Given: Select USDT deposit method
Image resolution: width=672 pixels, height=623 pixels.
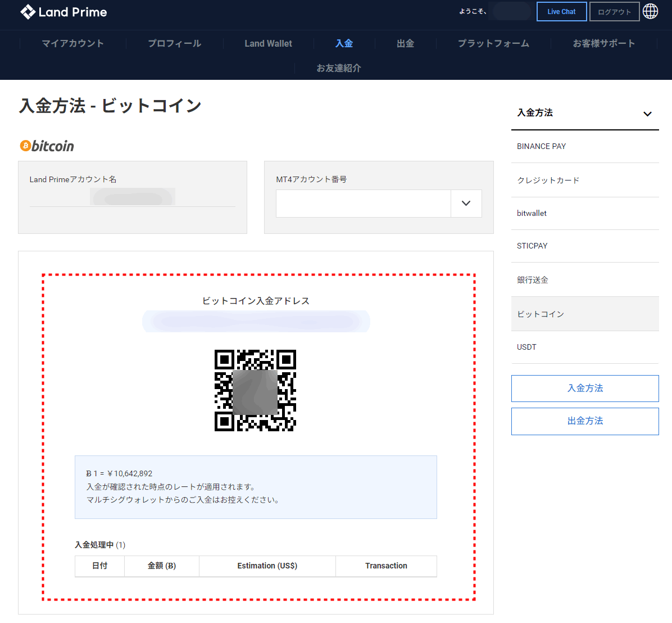Looking at the screenshot, I should (584, 347).
